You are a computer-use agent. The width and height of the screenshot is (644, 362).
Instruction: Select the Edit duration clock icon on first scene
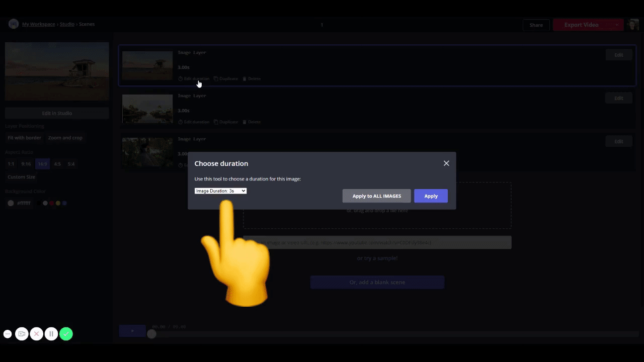tap(180, 78)
